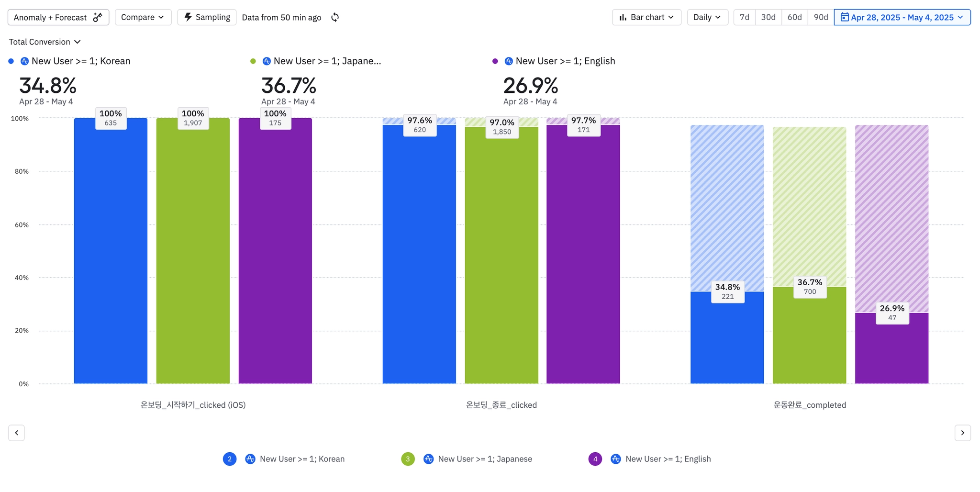Click the Anomaly + Forecast wand icon
Viewport: 980px width, 492px height.
point(98,17)
